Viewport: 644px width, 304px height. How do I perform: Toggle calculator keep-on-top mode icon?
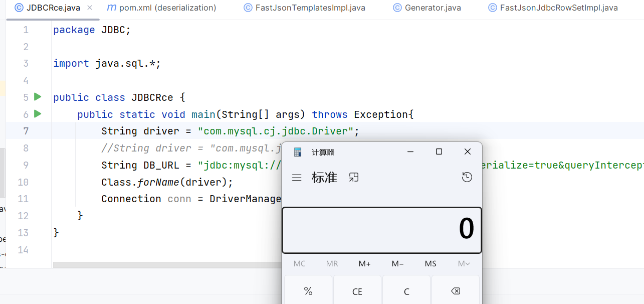tap(354, 177)
